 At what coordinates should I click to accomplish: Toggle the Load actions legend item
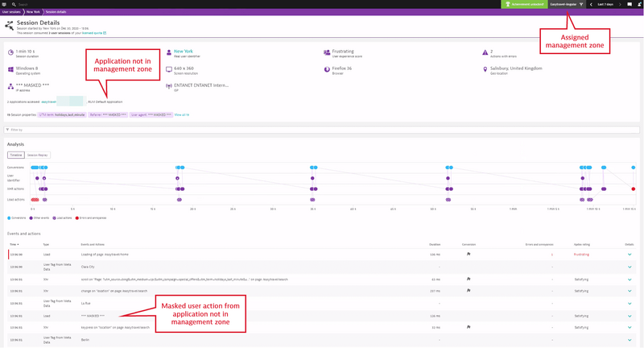click(x=62, y=217)
